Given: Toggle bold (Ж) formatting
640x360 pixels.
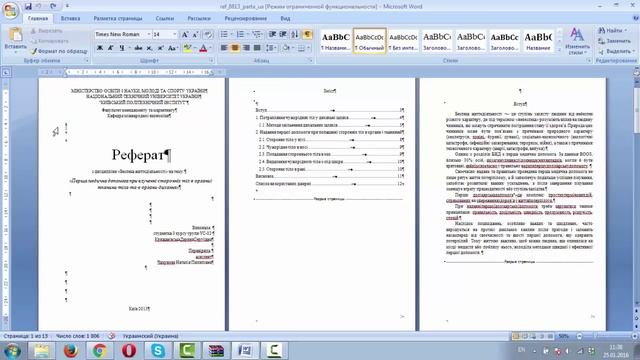Looking at the screenshot, I should click(x=100, y=48).
